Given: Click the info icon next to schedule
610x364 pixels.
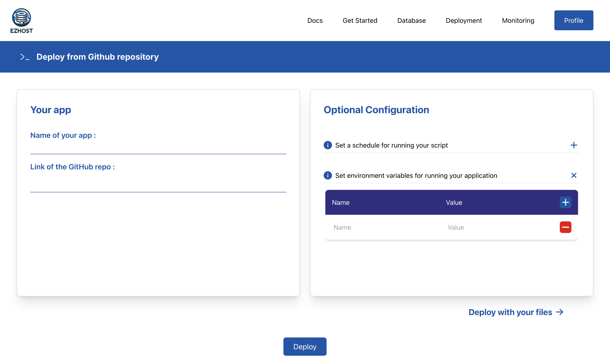Looking at the screenshot, I should pyautogui.click(x=328, y=145).
